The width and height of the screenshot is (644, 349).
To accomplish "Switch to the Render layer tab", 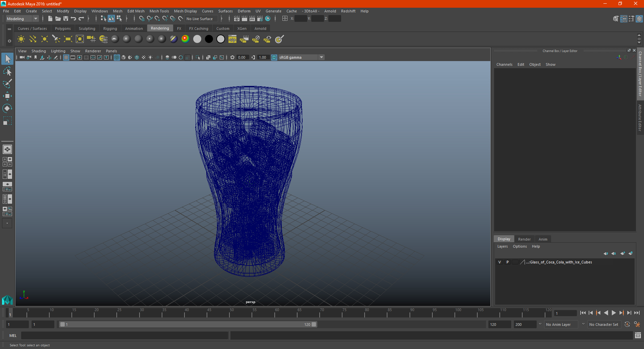I will pos(524,239).
